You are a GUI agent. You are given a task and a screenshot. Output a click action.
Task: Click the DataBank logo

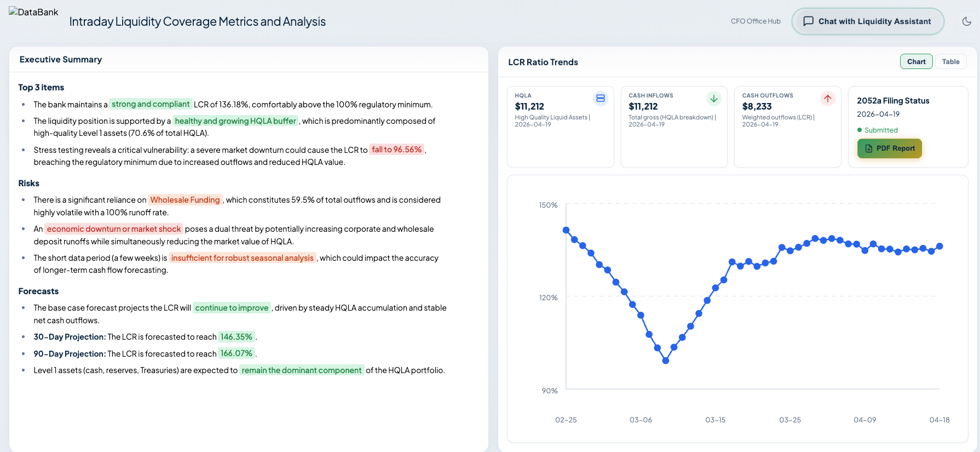[x=33, y=12]
